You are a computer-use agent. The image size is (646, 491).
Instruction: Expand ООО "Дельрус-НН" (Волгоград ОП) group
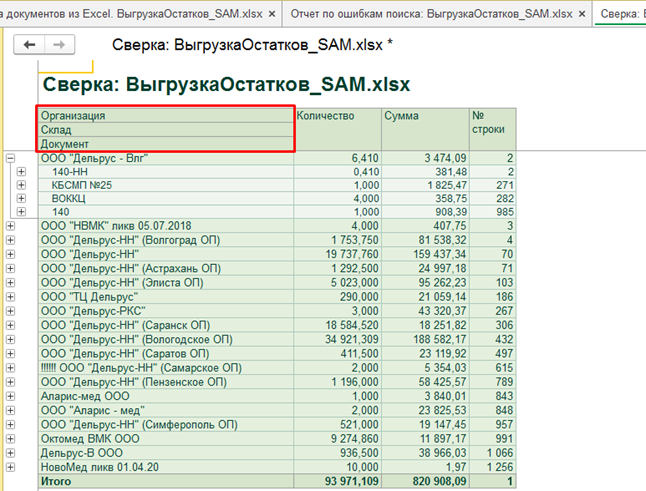[10, 240]
